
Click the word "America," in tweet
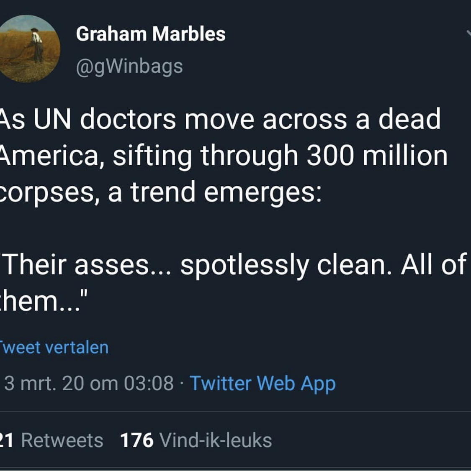tap(51, 156)
